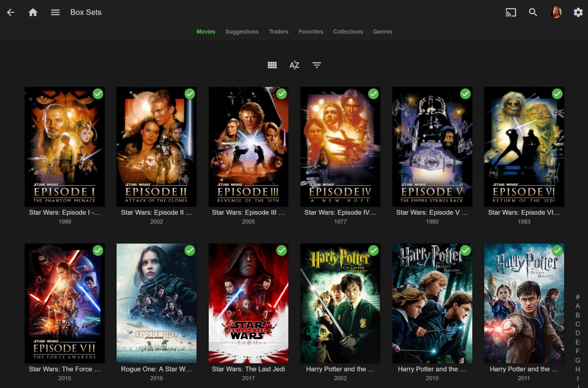Open the settings gear icon
This screenshot has height=388, width=588.
pos(577,12)
